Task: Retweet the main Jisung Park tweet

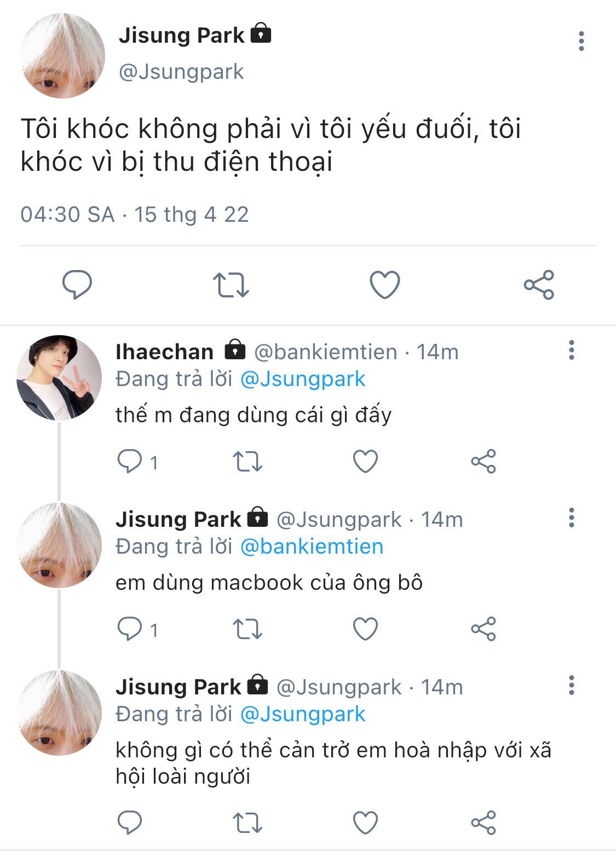Action: (x=231, y=285)
